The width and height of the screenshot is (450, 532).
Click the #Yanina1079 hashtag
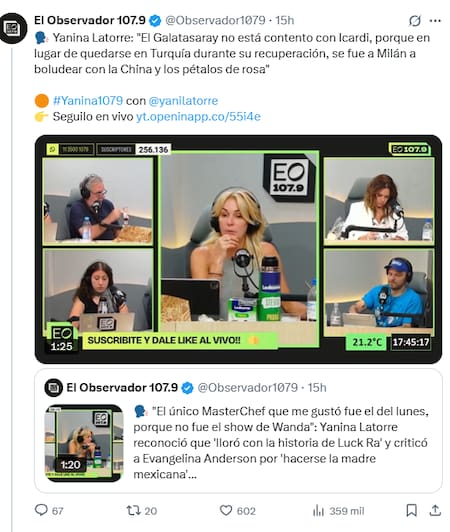(88, 101)
